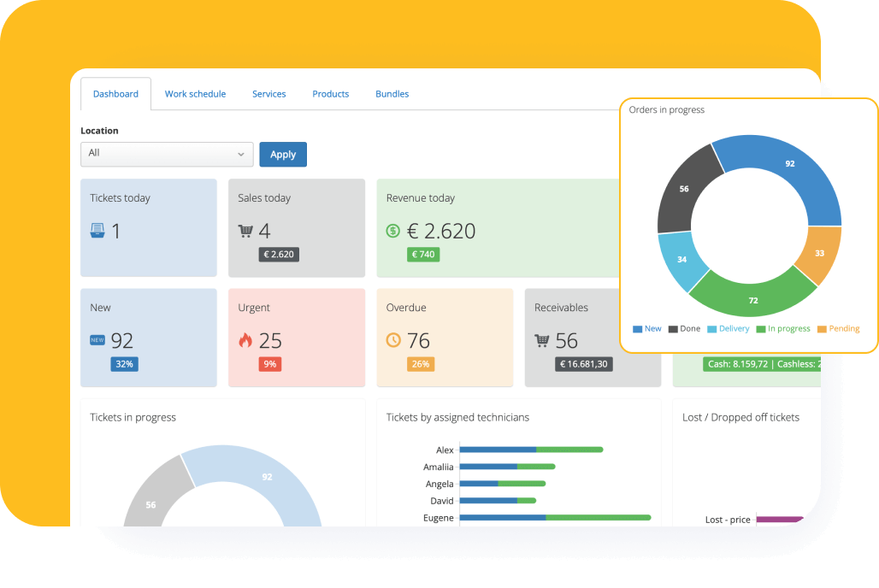
Task: Click the blue donut segment labeled 92
Action: coord(790,163)
